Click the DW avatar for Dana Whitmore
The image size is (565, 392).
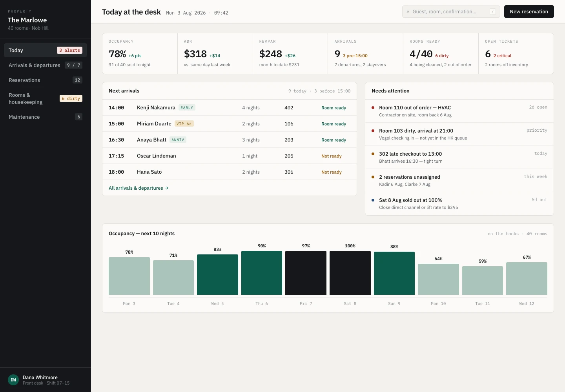click(13, 380)
